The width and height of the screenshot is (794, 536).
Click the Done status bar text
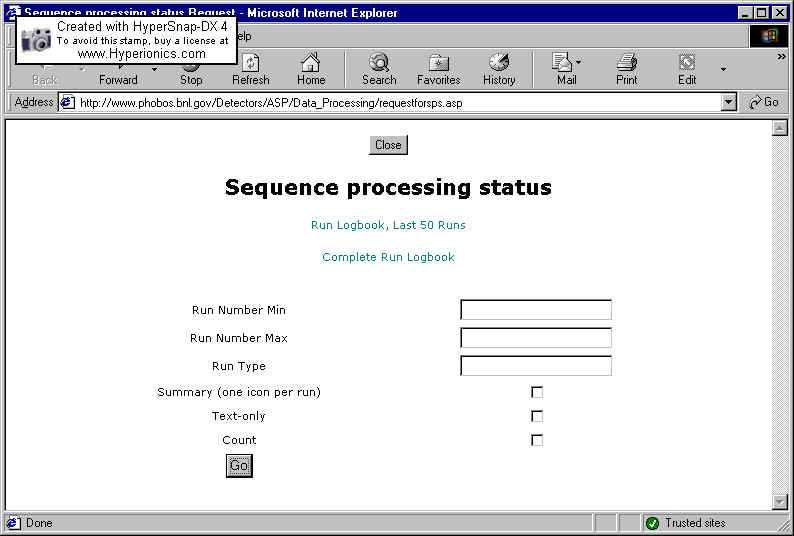point(39,523)
